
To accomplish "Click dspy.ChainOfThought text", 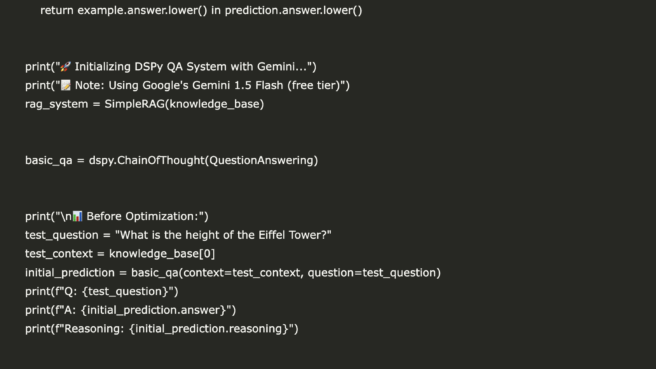I will point(146,160).
